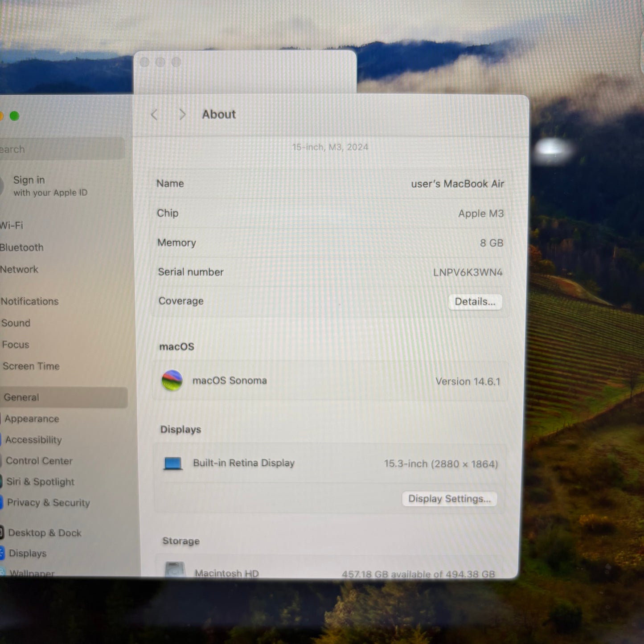The width and height of the screenshot is (644, 644).
Task: Select Network in the sidebar
Action: (19, 269)
